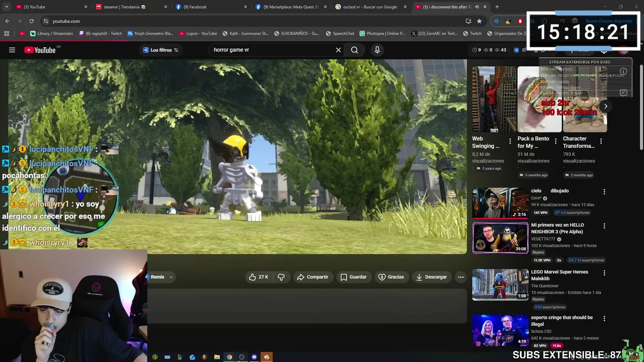Close the (9) Facebook tab

(246, 7)
